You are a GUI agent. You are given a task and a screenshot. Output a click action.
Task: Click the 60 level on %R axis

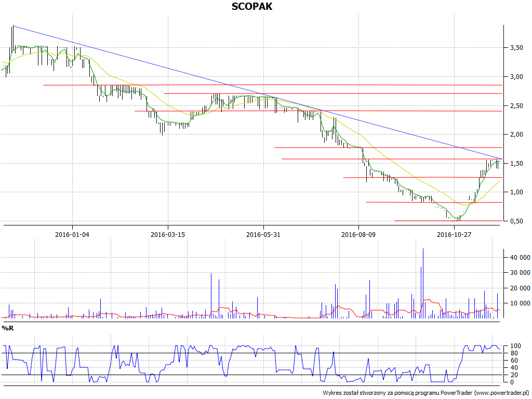513,361
